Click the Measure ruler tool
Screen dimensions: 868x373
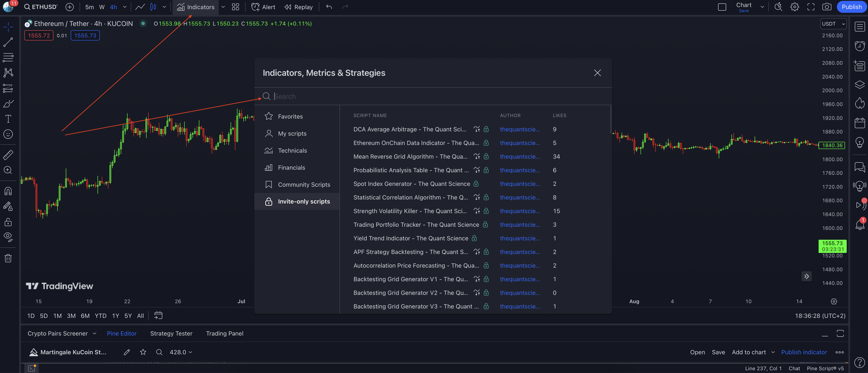point(8,155)
